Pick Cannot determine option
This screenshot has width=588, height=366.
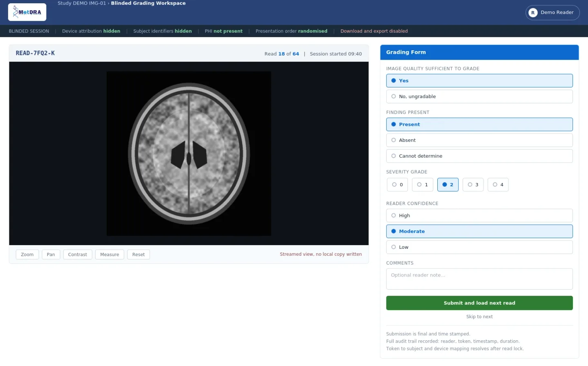(479, 156)
